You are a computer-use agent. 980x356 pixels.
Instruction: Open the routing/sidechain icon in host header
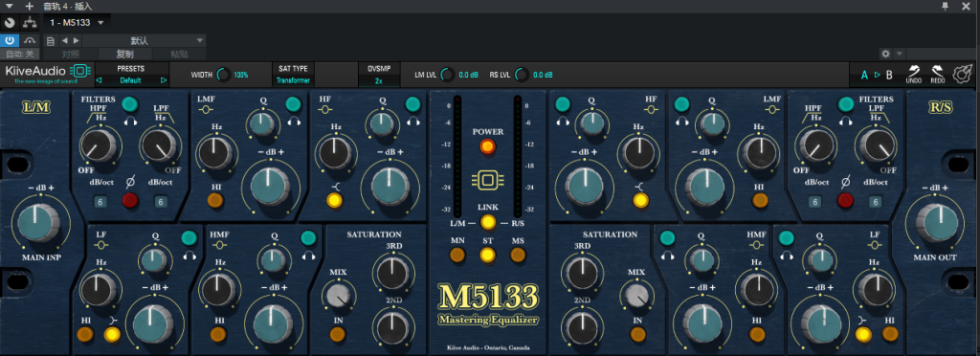[x=30, y=22]
